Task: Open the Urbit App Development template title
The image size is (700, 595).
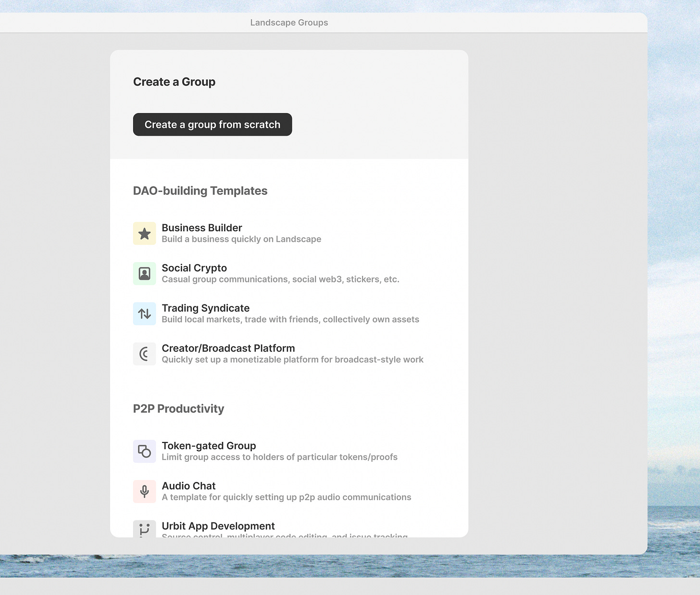Action: (x=218, y=526)
